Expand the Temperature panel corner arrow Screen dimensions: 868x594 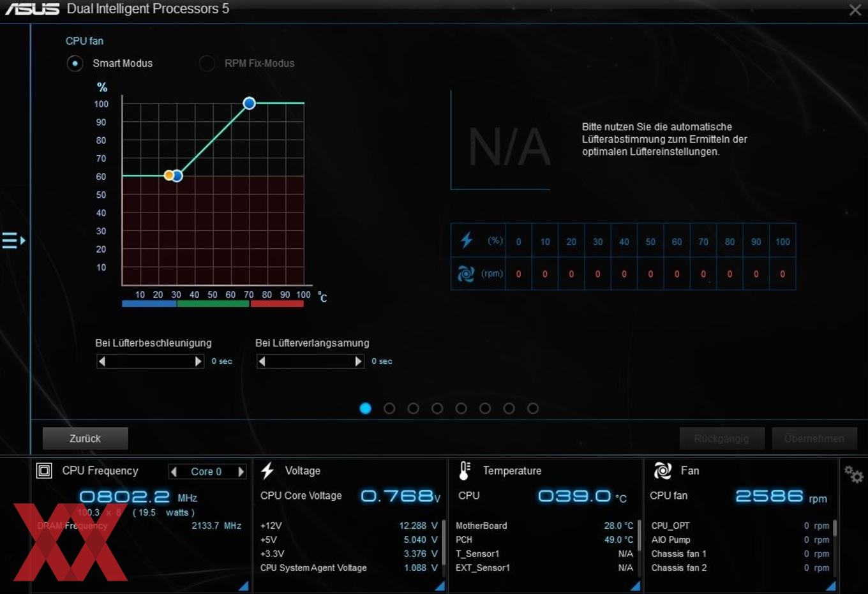coord(635,586)
